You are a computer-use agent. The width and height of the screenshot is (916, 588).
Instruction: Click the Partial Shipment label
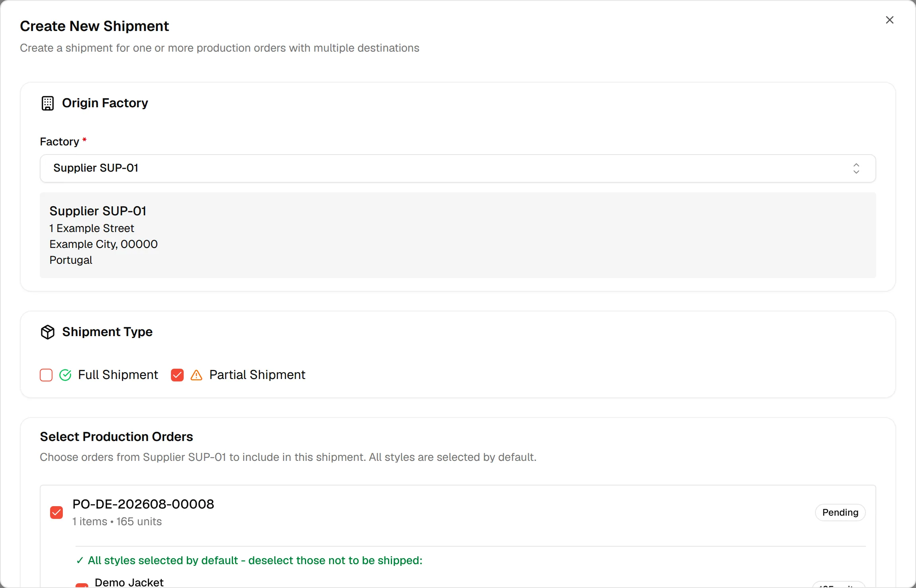(257, 375)
